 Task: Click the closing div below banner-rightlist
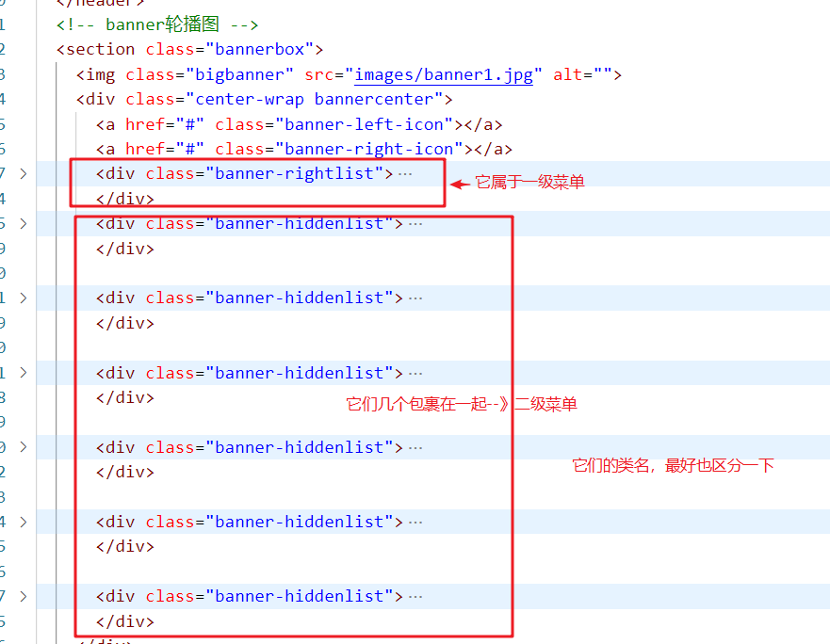coord(125,199)
